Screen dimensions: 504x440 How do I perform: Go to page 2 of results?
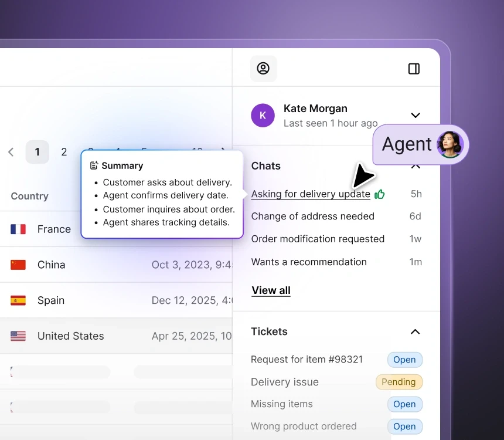pyautogui.click(x=64, y=151)
